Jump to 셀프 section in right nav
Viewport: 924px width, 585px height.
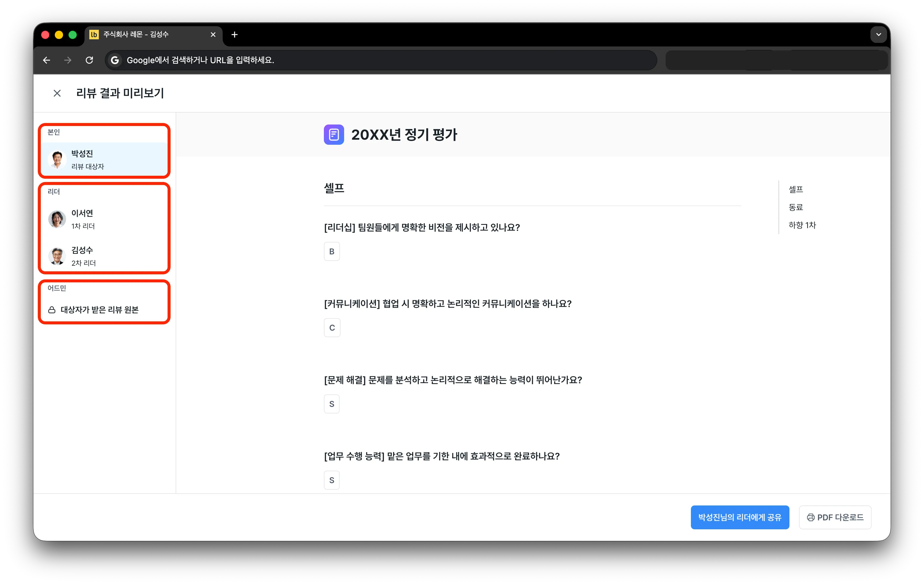pyautogui.click(x=795, y=189)
